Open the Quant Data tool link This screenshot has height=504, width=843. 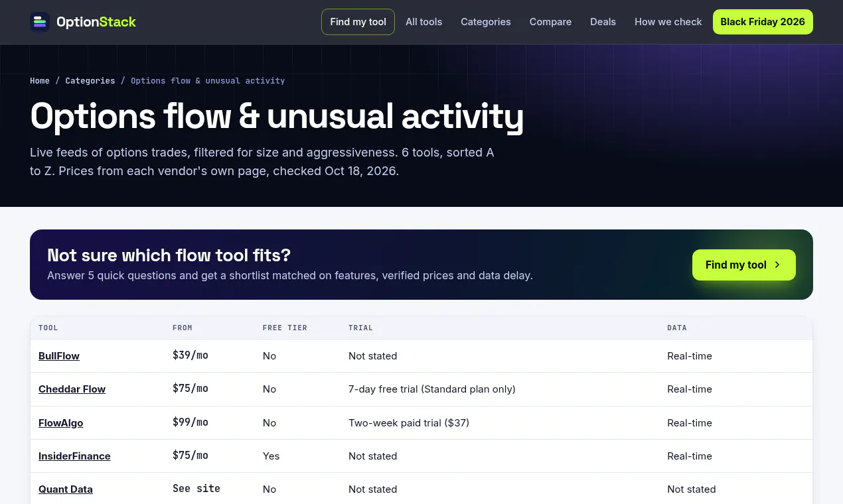pyautogui.click(x=66, y=489)
